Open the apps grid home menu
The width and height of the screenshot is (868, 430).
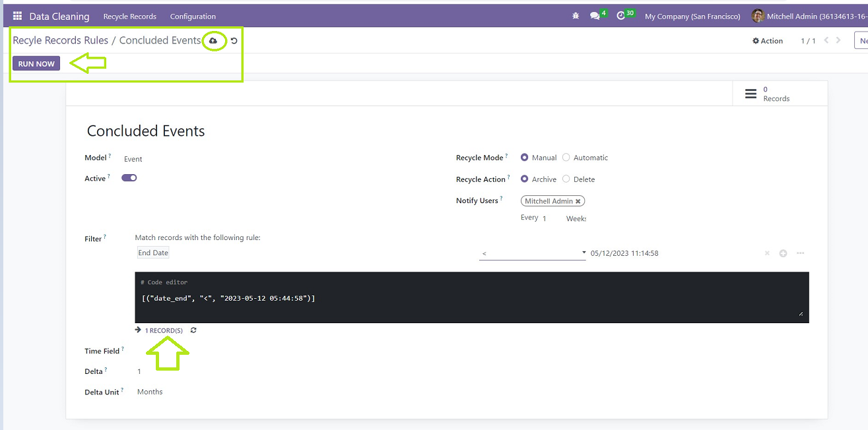(17, 16)
